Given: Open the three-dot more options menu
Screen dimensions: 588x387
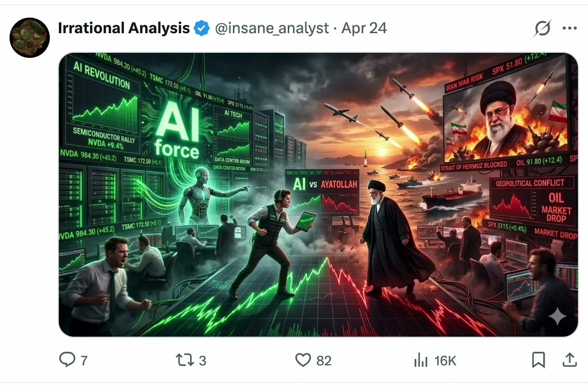Looking at the screenshot, I should [x=569, y=28].
